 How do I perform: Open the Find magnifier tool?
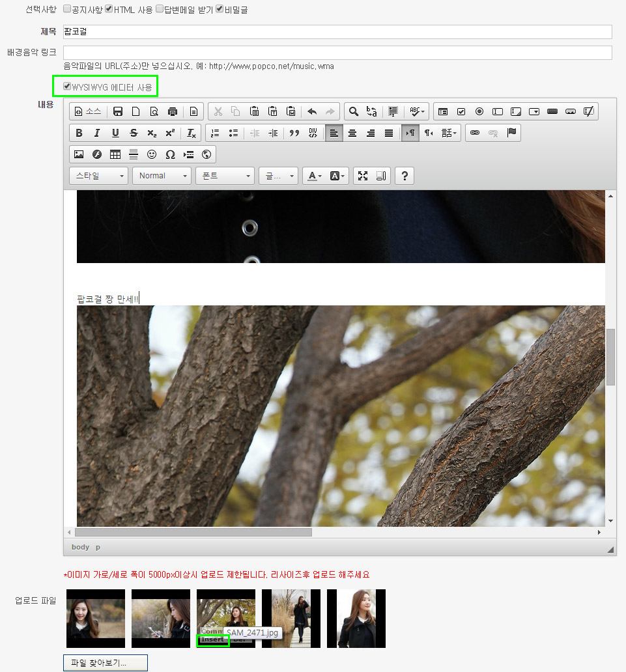(x=354, y=111)
